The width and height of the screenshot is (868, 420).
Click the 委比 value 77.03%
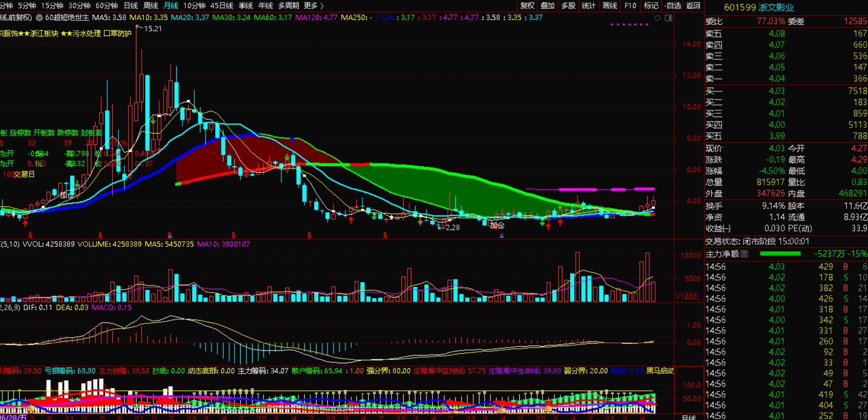pyautogui.click(x=771, y=21)
